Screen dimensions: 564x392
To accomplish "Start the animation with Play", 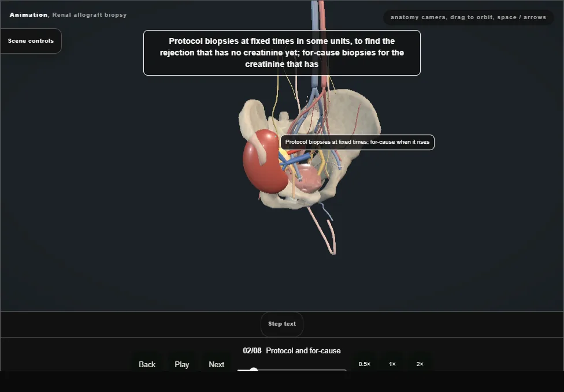I will pos(182,364).
